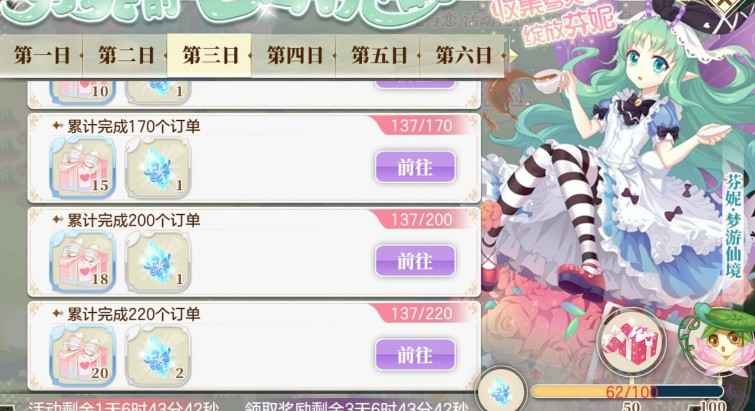Open the round red gift box icon
Screen dimensions: 755x411
632,342
